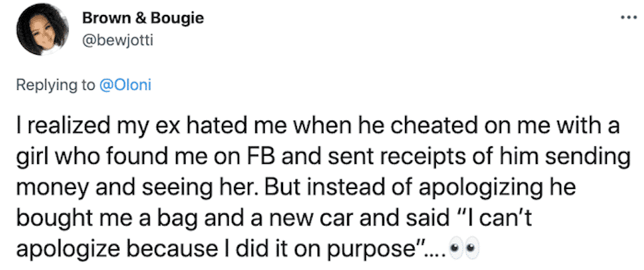Open Brown & Bougie's profile picture
Screen dimensions: 644x270
42,29
